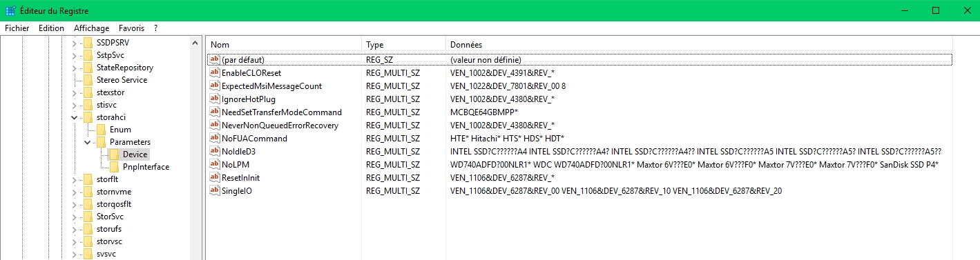Expand the storufs key
The height and width of the screenshot is (260, 980).
(74, 229)
